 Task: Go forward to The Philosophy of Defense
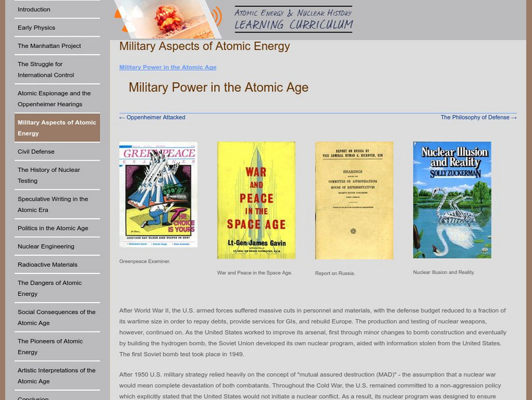click(479, 117)
